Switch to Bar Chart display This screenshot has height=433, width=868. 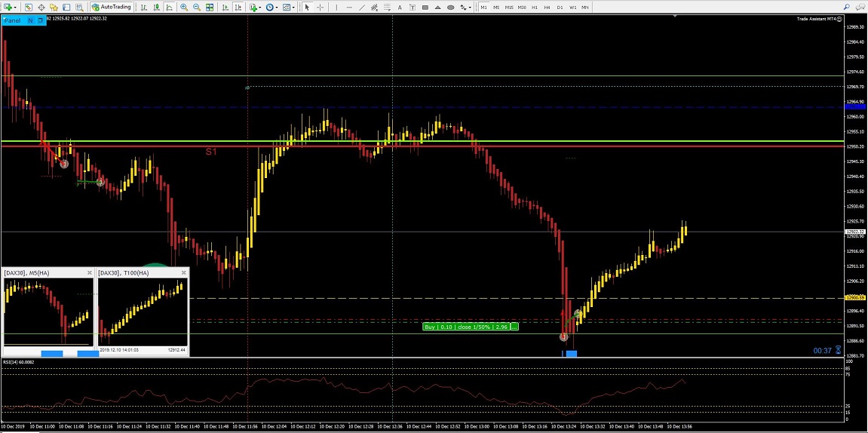tap(143, 8)
